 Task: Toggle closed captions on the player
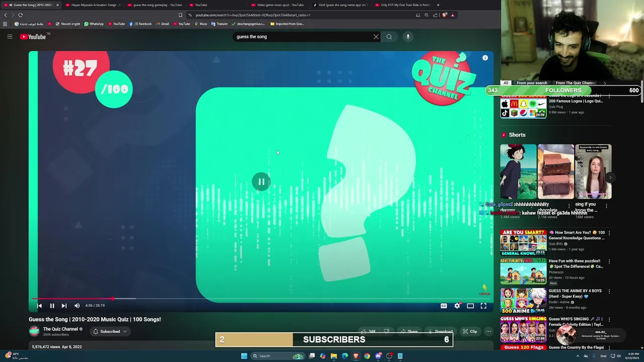coord(444,306)
